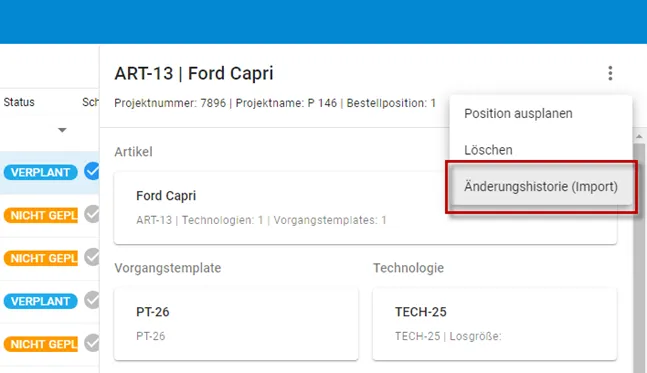This screenshot has width=647, height=373.
Task: Toggle the blue checkmark beside first VERPLANT
Action: pyautogui.click(x=92, y=171)
